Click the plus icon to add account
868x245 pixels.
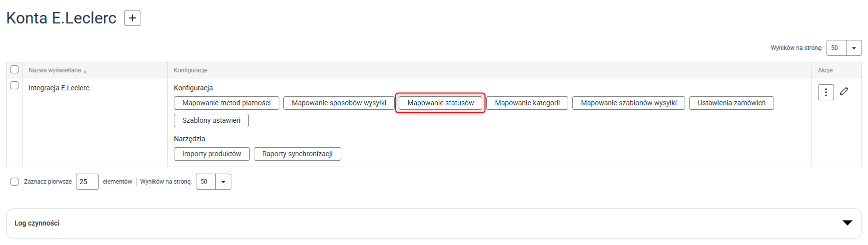(132, 18)
